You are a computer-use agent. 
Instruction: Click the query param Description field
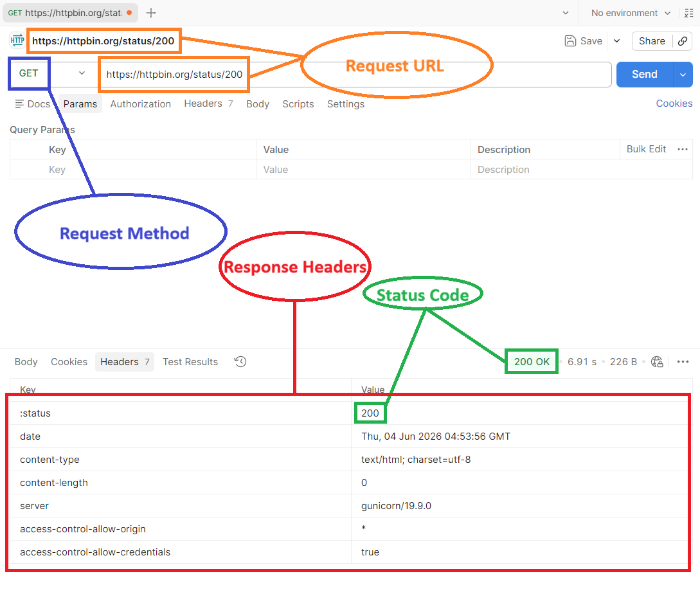tap(582, 170)
